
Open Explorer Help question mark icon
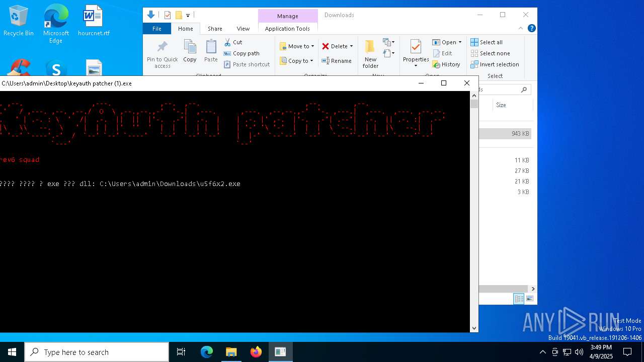532,28
